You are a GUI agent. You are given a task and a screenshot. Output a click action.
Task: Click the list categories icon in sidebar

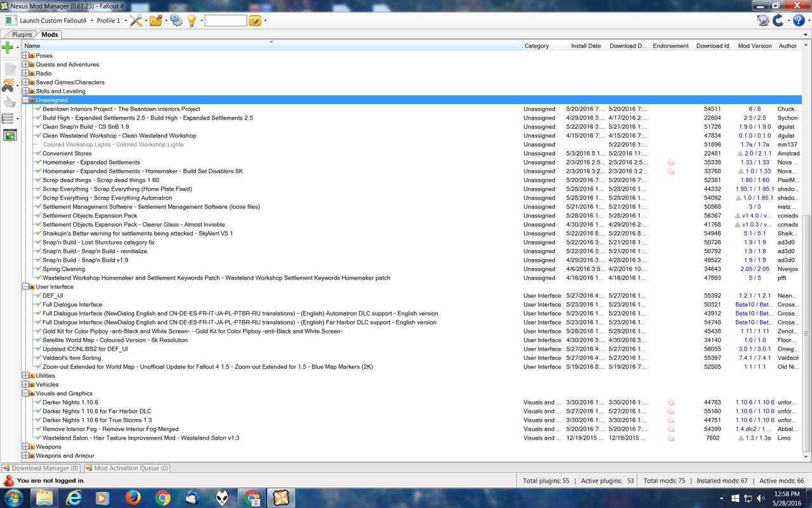8,119
